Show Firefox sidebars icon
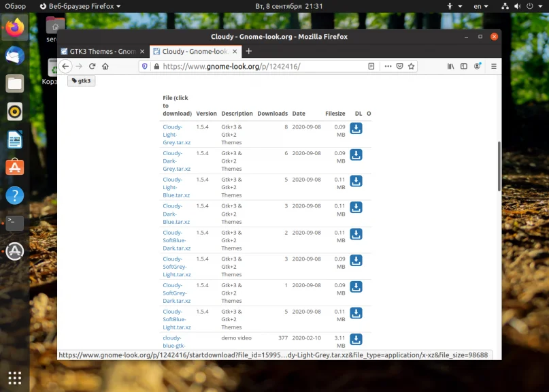 463,66
